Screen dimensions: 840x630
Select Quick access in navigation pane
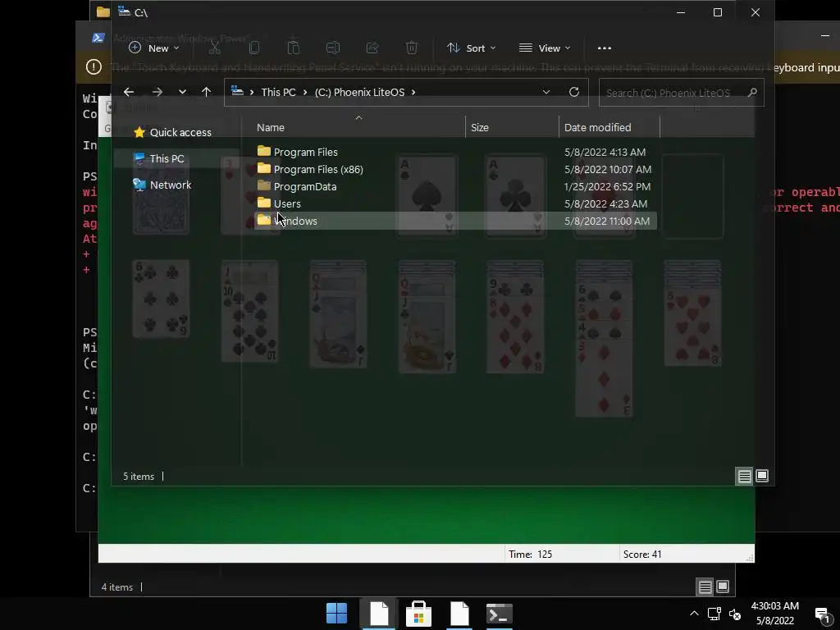point(172,132)
